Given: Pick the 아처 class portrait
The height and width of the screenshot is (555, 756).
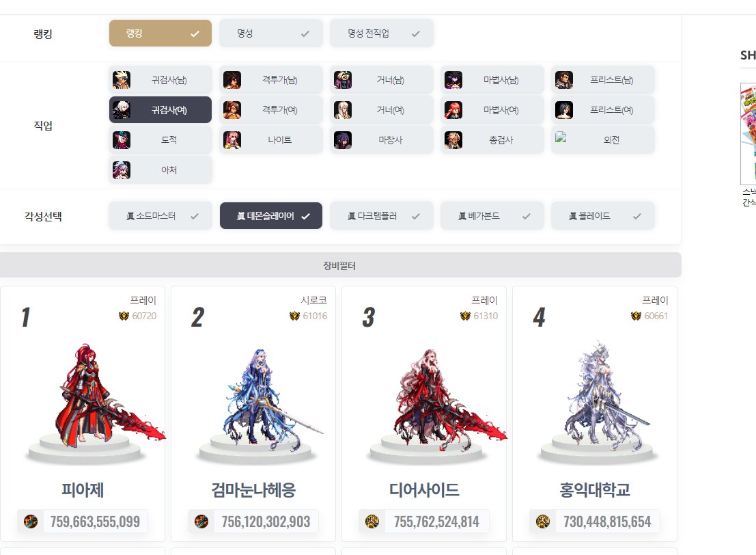Looking at the screenshot, I should coord(122,170).
